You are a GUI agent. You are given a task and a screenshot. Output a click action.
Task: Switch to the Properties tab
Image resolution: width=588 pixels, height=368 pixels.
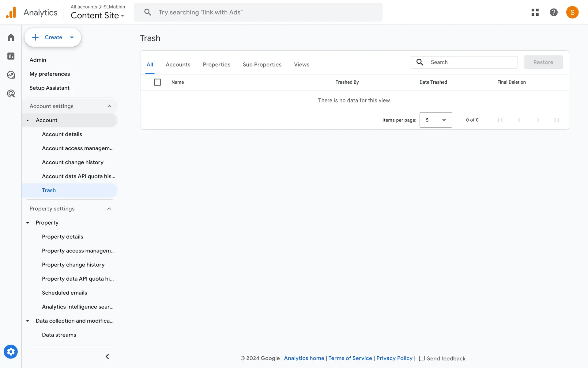click(217, 64)
